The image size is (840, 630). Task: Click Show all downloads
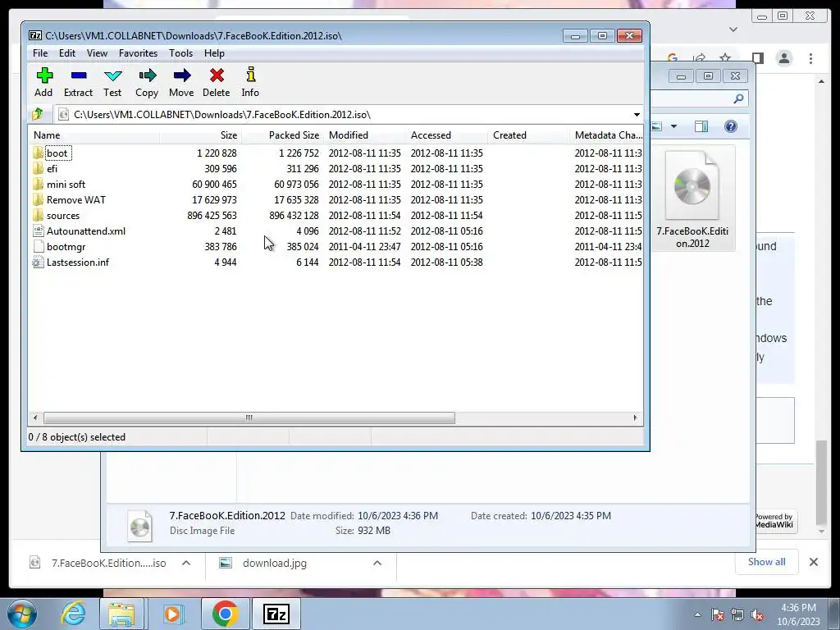767,562
